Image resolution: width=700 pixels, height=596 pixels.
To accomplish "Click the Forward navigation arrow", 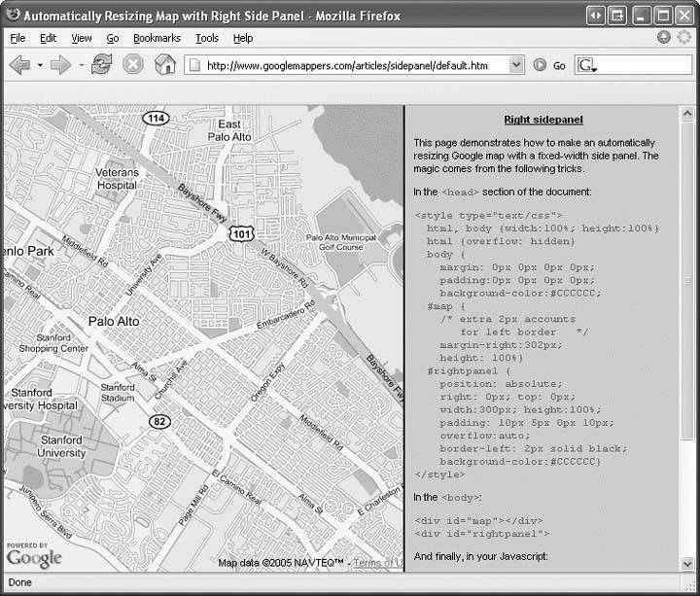I will [60, 65].
